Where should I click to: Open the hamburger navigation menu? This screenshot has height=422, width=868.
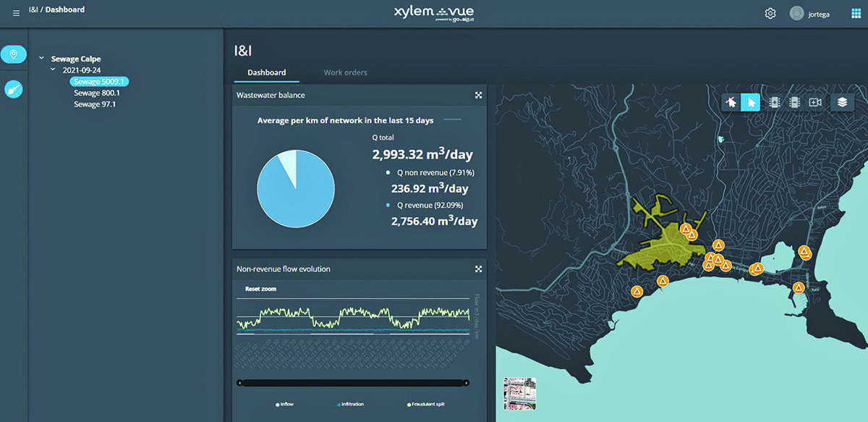tap(17, 13)
